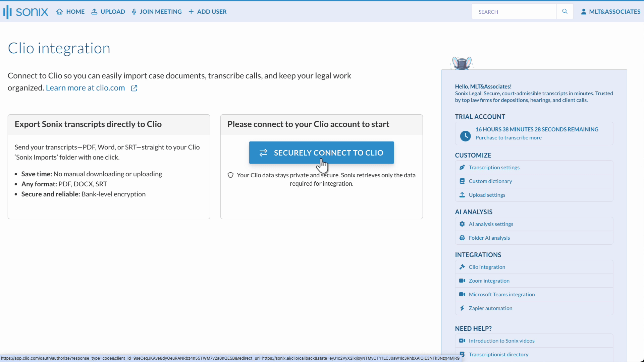Click Purchase to transcribe more link
The height and width of the screenshot is (362, 644).
[x=508, y=137]
